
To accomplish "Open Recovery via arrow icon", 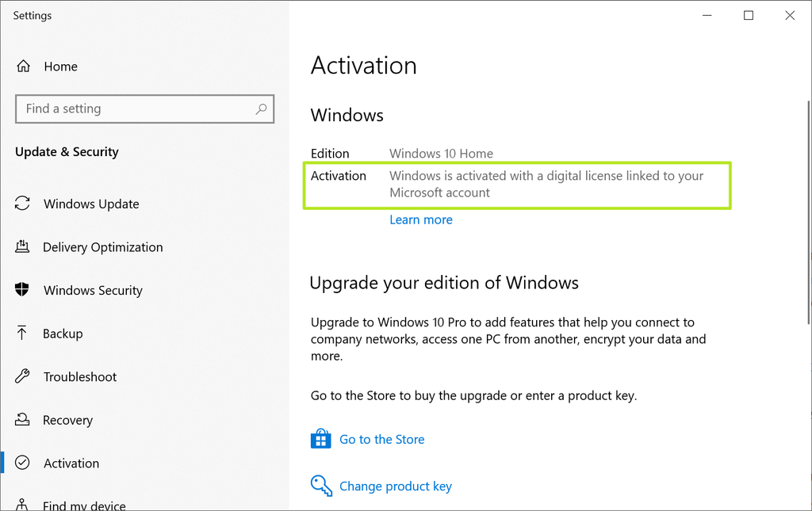I will coord(23,420).
